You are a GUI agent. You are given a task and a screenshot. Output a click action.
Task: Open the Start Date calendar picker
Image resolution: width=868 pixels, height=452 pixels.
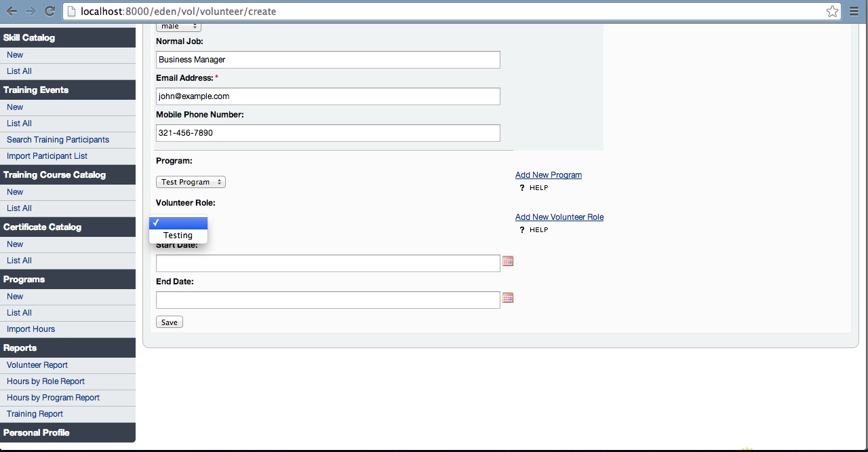coord(508,261)
